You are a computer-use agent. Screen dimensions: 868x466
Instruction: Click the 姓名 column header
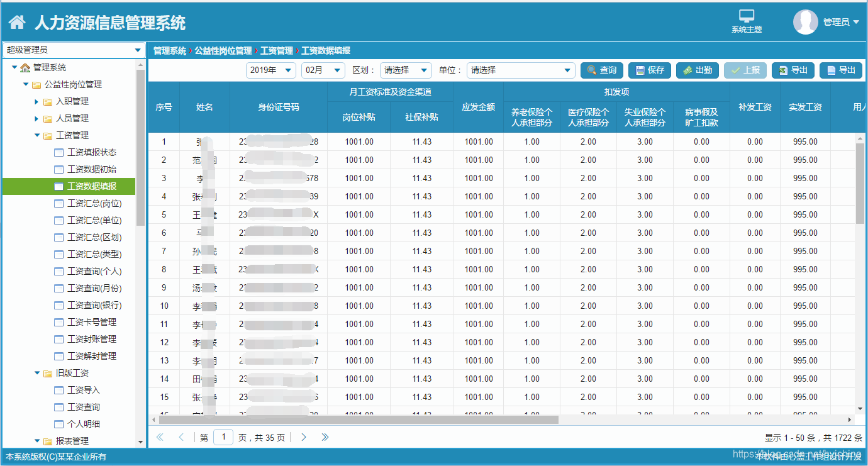204,107
